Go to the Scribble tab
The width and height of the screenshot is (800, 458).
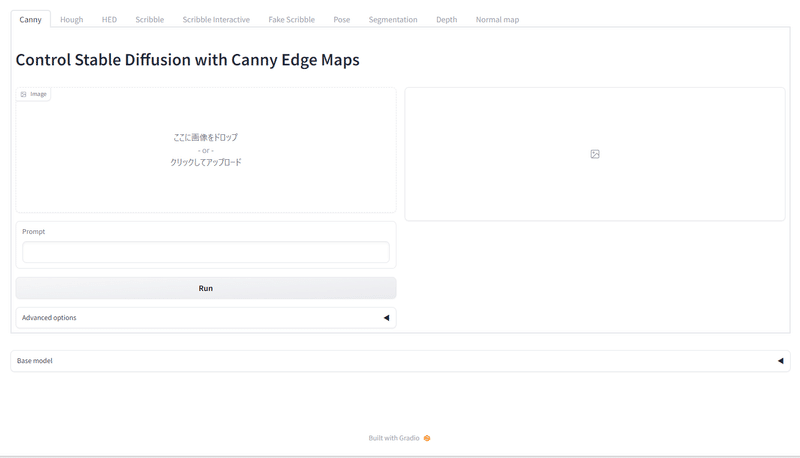pos(149,19)
